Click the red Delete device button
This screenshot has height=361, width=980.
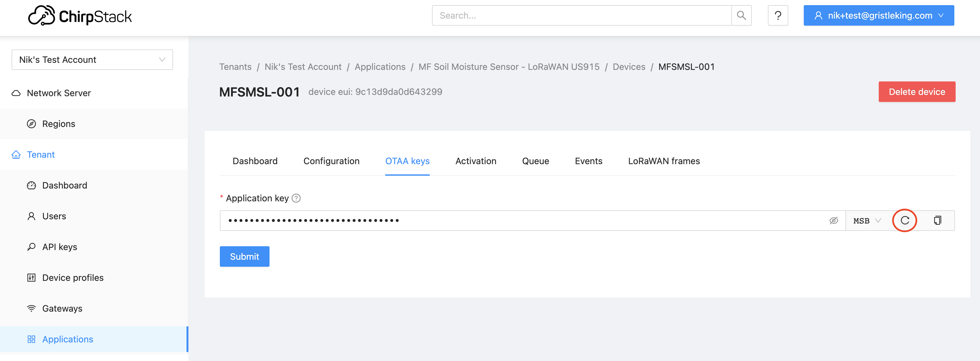(x=917, y=92)
